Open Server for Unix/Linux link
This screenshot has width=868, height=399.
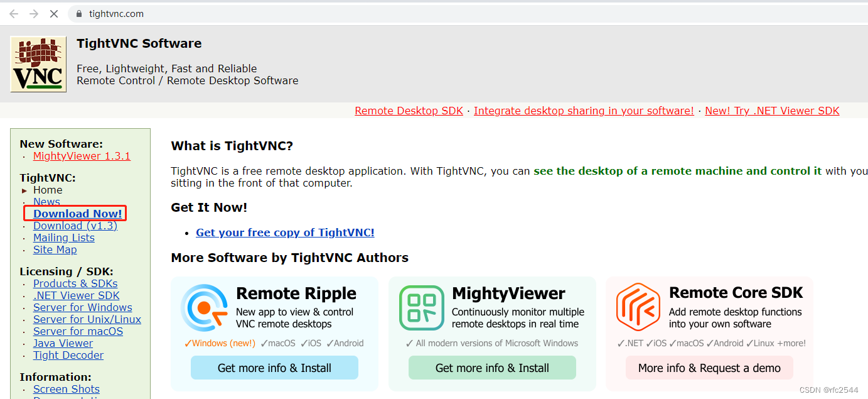[x=87, y=319]
